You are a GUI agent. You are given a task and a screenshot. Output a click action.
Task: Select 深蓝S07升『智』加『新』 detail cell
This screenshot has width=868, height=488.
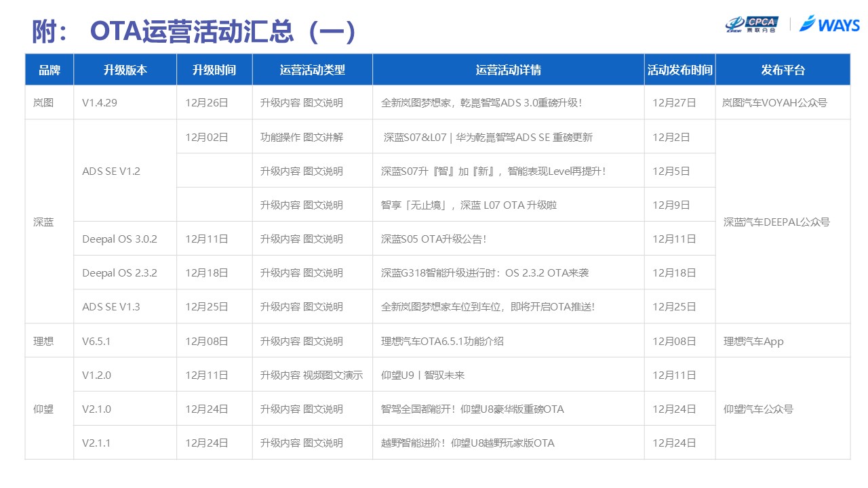[x=509, y=171]
